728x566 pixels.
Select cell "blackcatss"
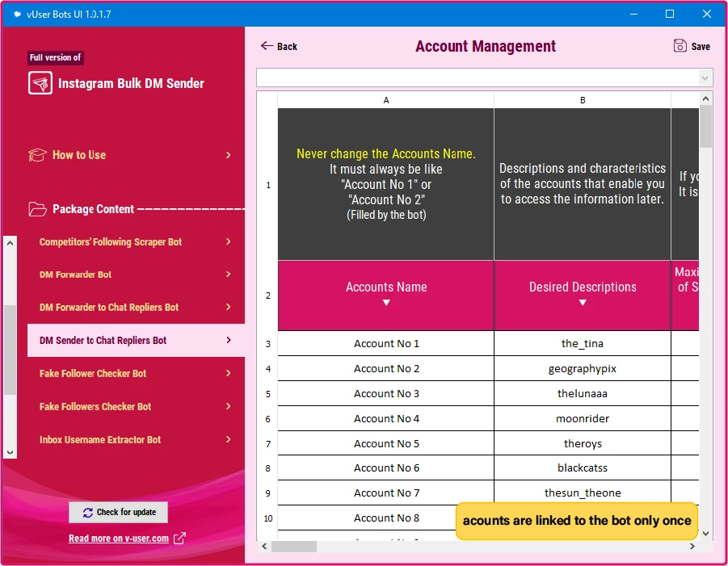point(583,468)
